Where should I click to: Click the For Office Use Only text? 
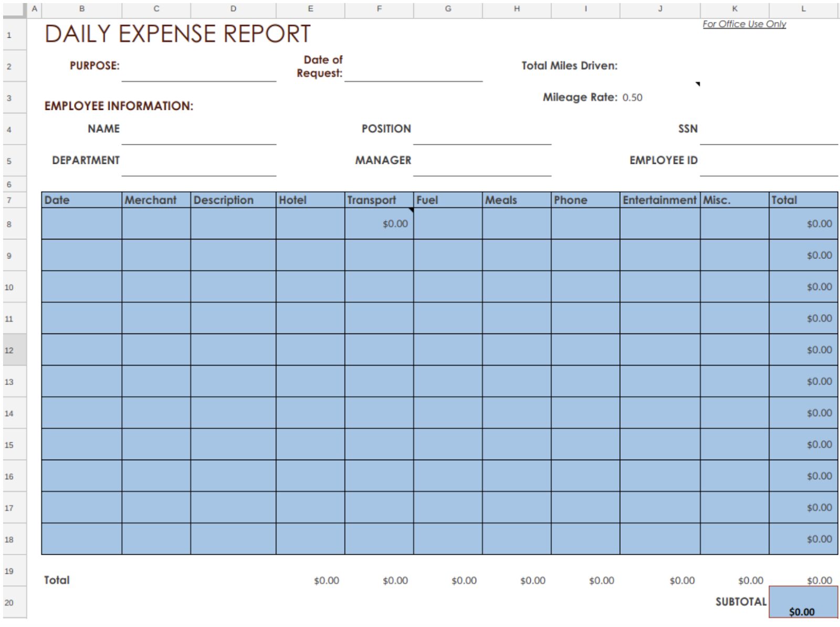click(744, 24)
